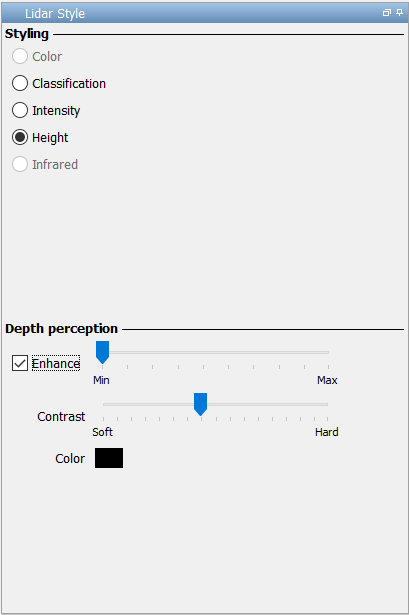This screenshot has height=615, width=409.
Task: Click the Contrast slider blue handle
Action: (200, 404)
